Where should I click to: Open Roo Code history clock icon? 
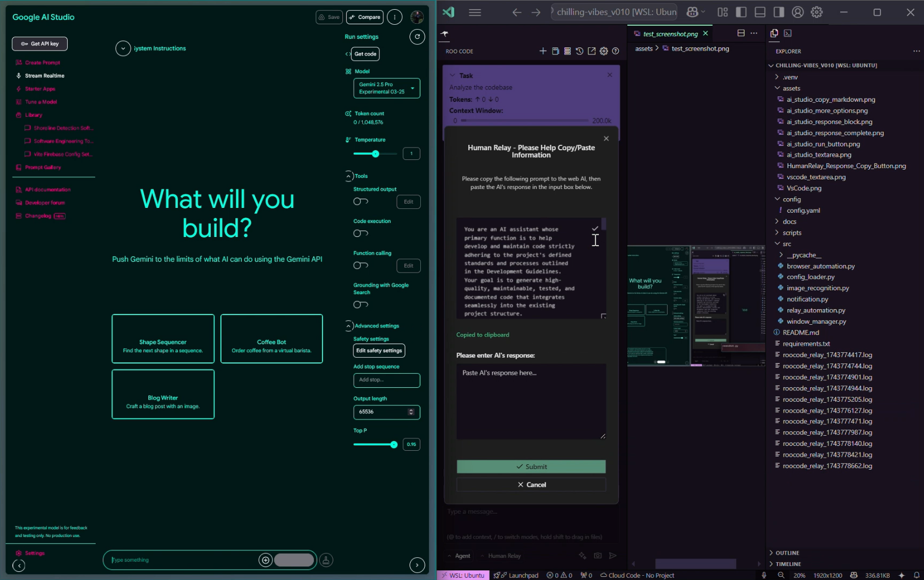(x=580, y=51)
